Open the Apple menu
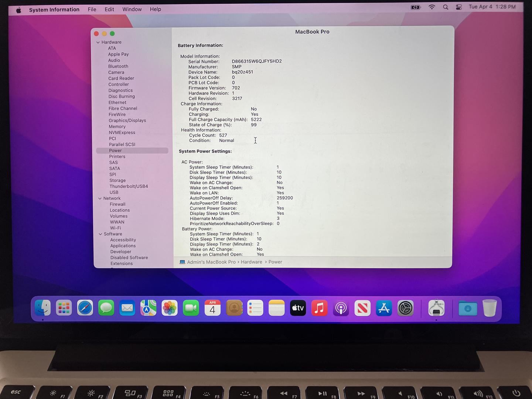This screenshot has height=399, width=532. 18,10
